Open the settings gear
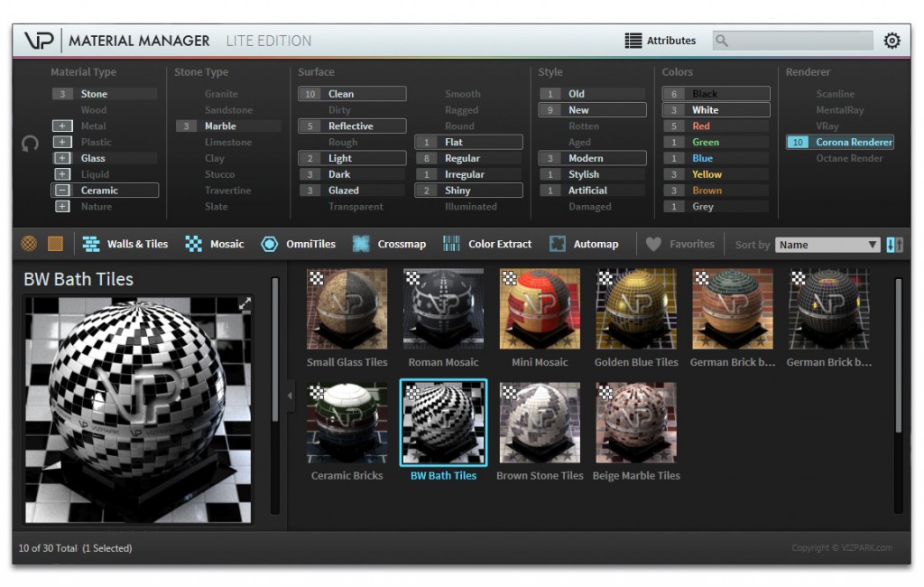Screen dimensions: 924x587 point(892,41)
